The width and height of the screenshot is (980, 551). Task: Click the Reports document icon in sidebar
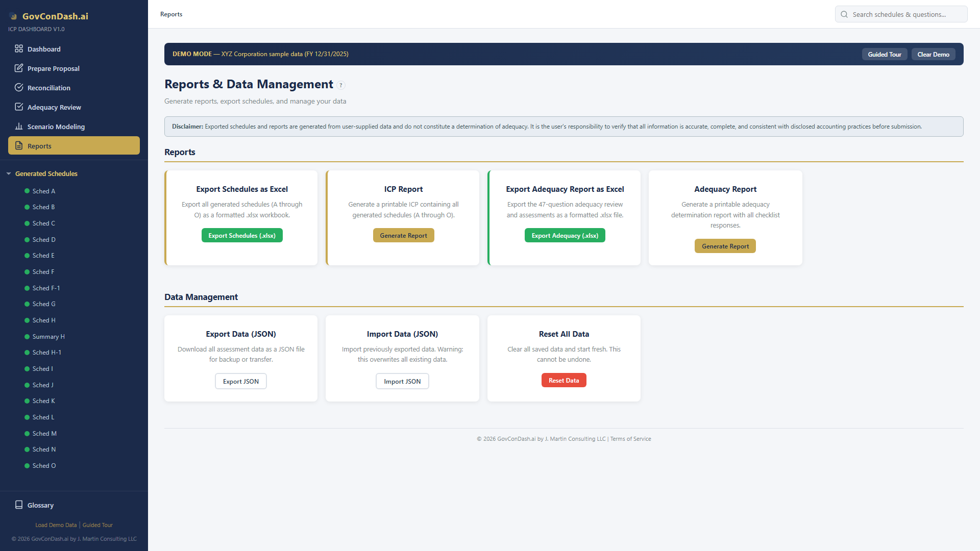pos(19,145)
